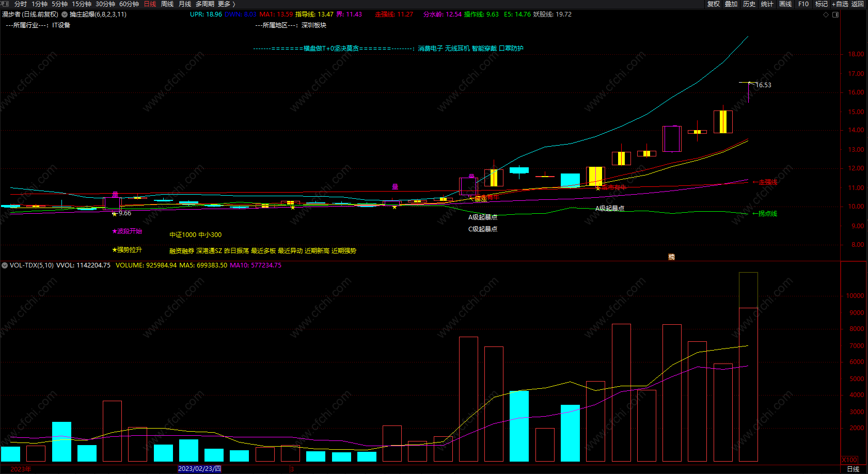Click the ★波段开始 signal label
Screen dimensions: 868x474
[127, 231]
